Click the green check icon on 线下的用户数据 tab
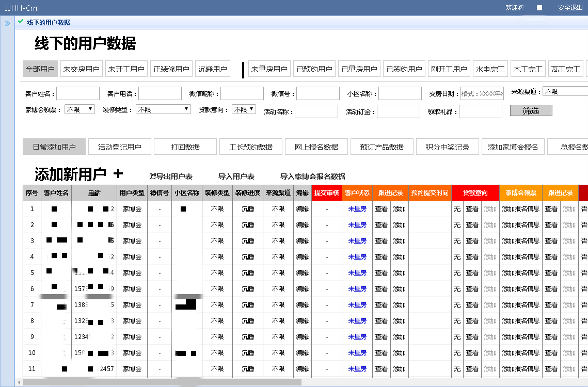The width and height of the screenshot is (588, 387). click(x=21, y=22)
